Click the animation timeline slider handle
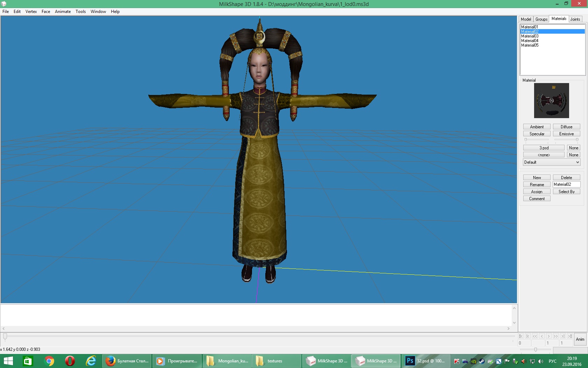Image resolution: width=588 pixels, height=368 pixels. (5, 336)
